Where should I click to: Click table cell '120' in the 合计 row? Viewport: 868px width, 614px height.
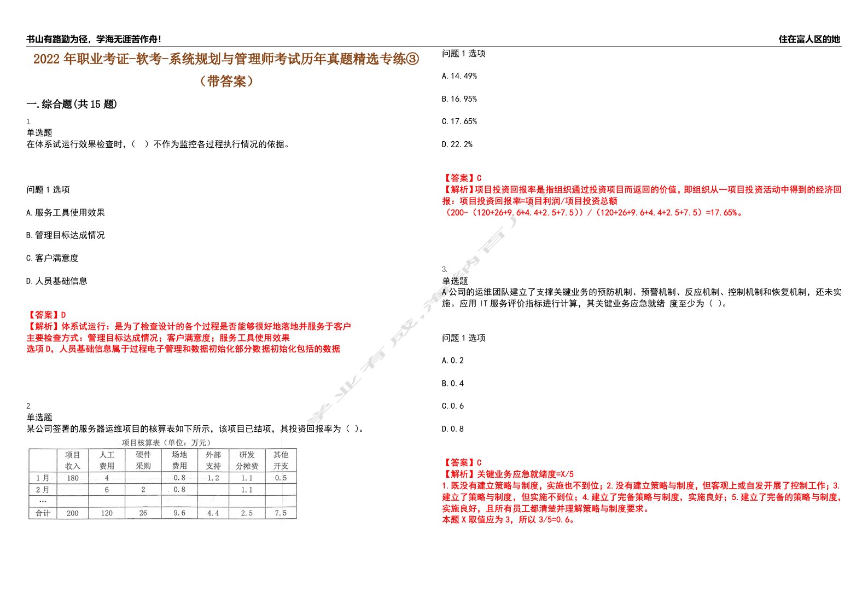point(107,513)
